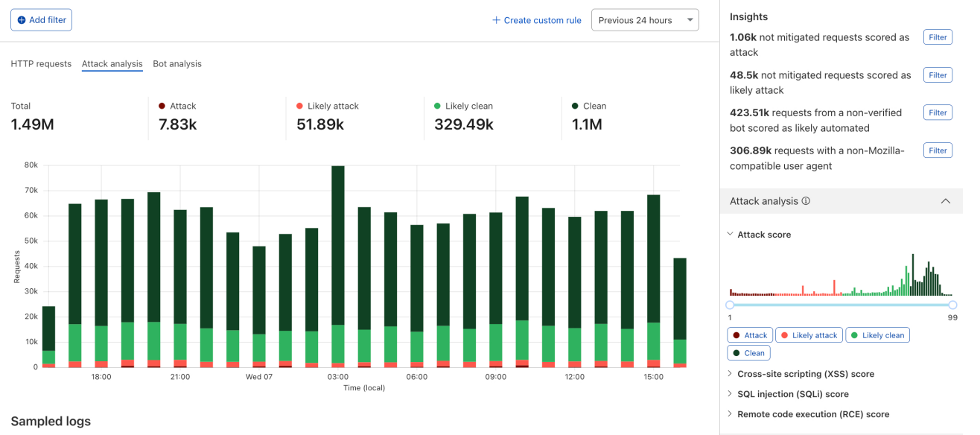Select the Attack analysis tab
Screen dimensions: 980x435
(112, 64)
